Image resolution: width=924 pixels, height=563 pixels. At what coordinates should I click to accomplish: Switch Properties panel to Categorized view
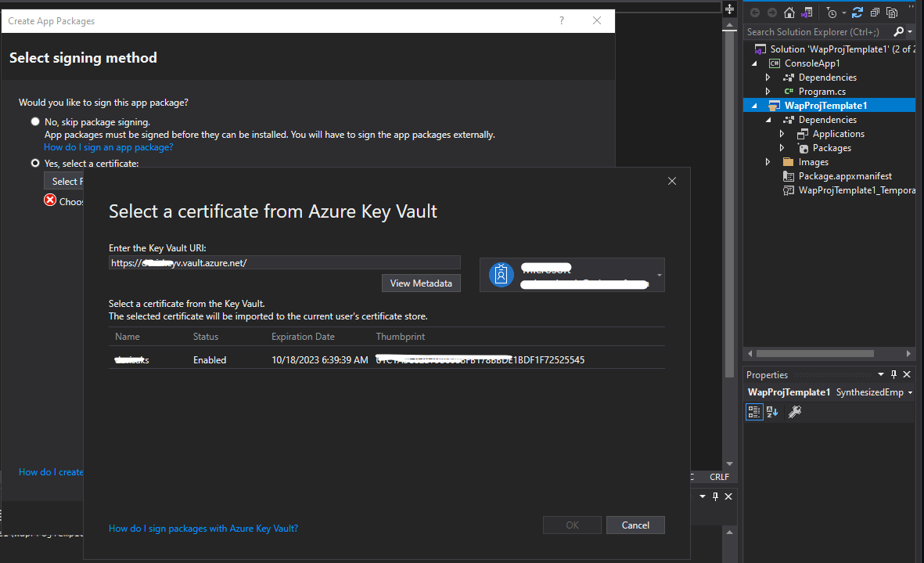point(754,411)
